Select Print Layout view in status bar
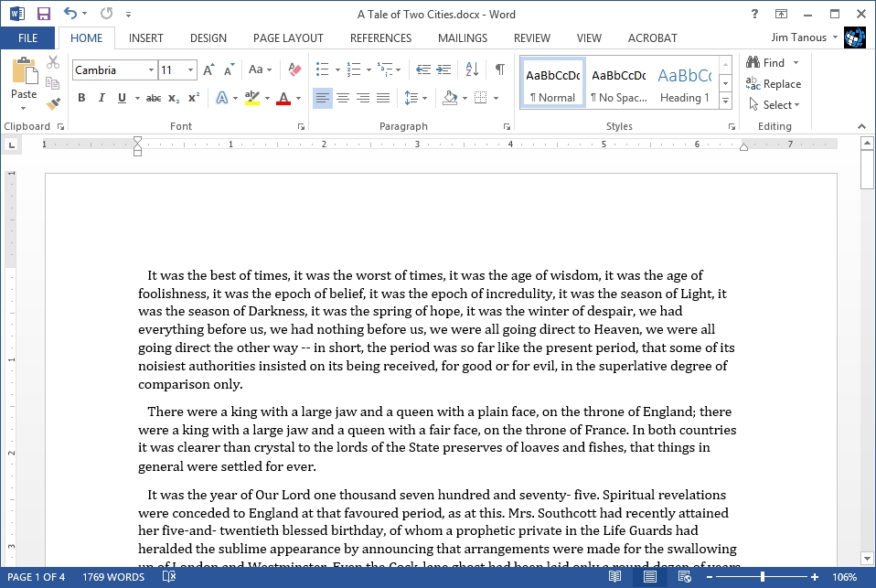This screenshot has width=876, height=588. pyautogui.click(x=650, y=577)
